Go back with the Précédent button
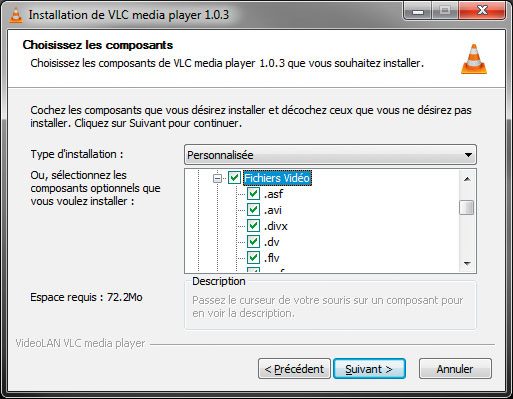Screen dimensions: 513x399 tap(294, 369)
